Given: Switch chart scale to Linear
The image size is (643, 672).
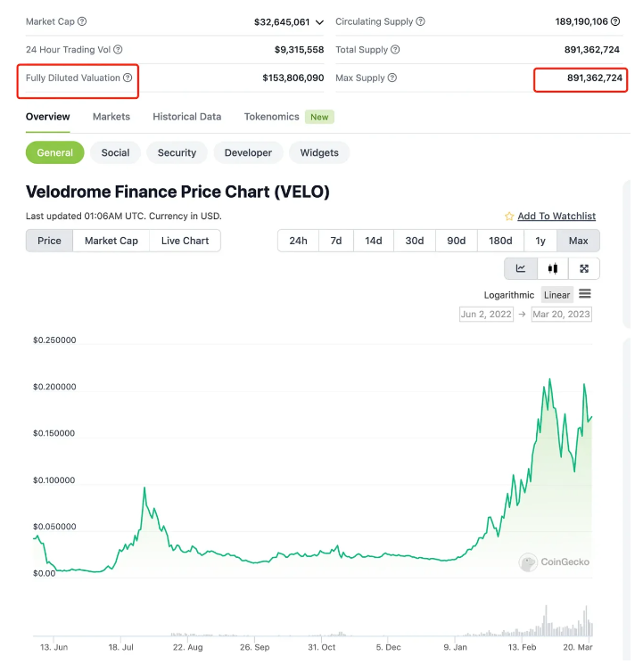Looking at the screenshot, I should [x=556, y=295].
